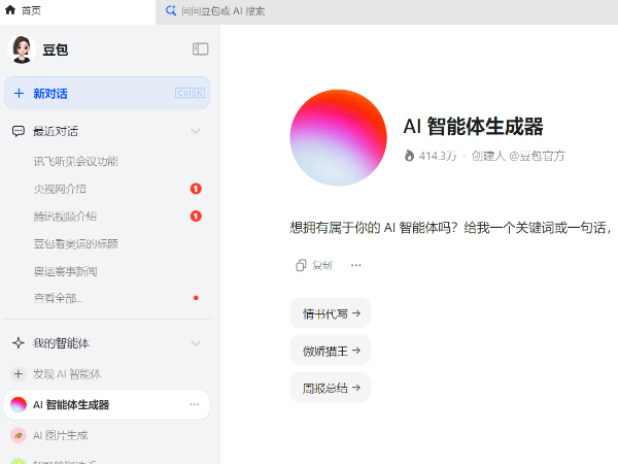Choose the 情书代写 suggestion
This screenshot has width=618, height=464.
[331, 313]
